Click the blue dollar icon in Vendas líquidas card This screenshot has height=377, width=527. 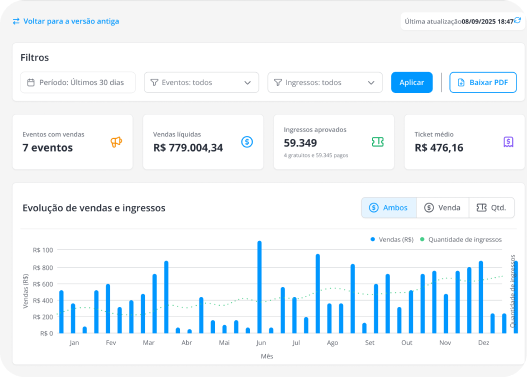coord(247,142)
